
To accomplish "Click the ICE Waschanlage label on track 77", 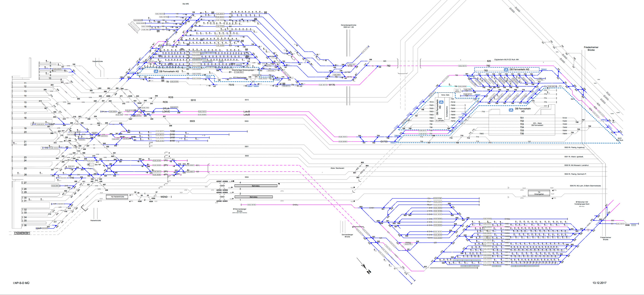I will [x=239, y=78].
